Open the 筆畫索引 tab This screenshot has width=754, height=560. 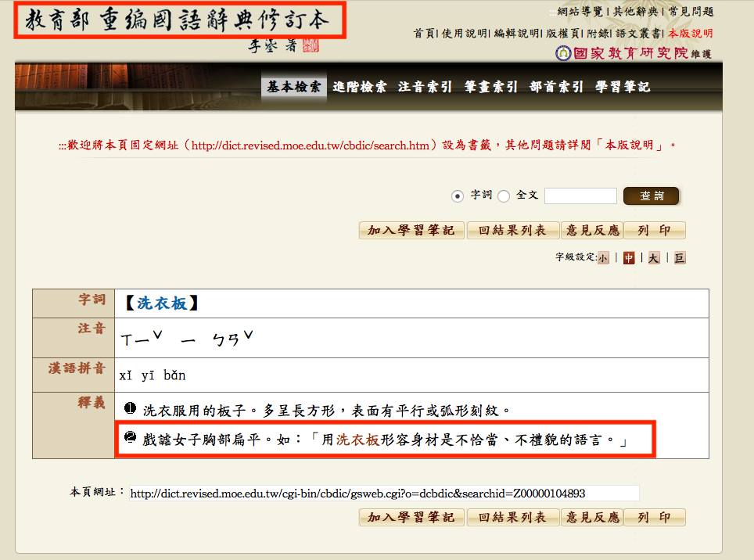[x=490, y=87]
